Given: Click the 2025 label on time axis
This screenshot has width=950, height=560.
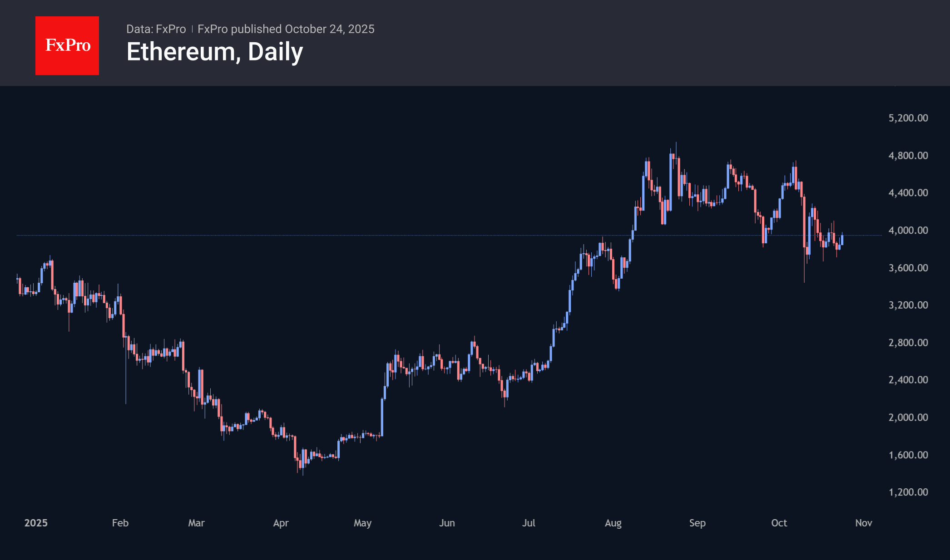Looking at the screenshot, I should (x=36, y=523).
